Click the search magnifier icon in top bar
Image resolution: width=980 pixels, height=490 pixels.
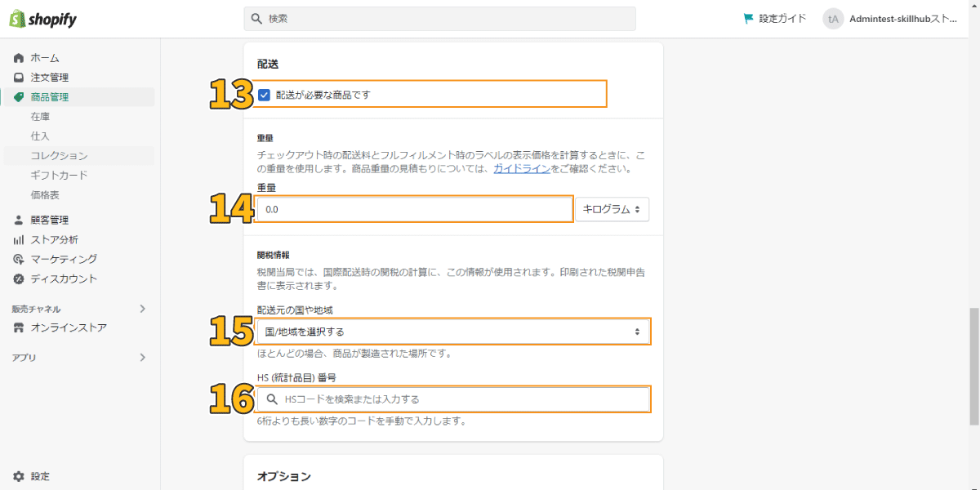[x=256, y=18]
